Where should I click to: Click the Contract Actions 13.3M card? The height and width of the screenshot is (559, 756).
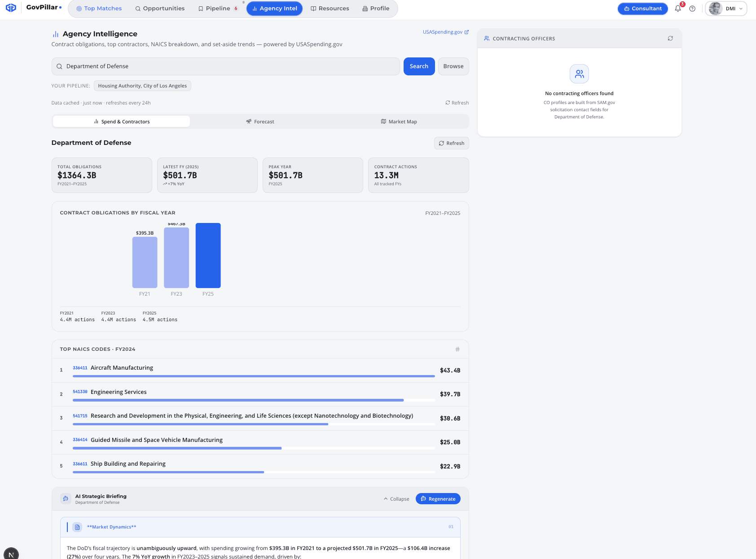coord(418,175)
